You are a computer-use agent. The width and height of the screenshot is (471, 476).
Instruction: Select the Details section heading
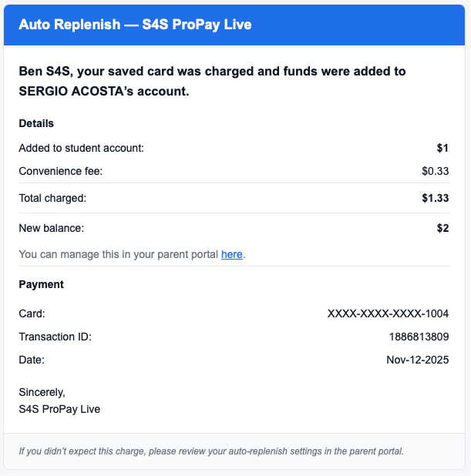coord(36,123)
